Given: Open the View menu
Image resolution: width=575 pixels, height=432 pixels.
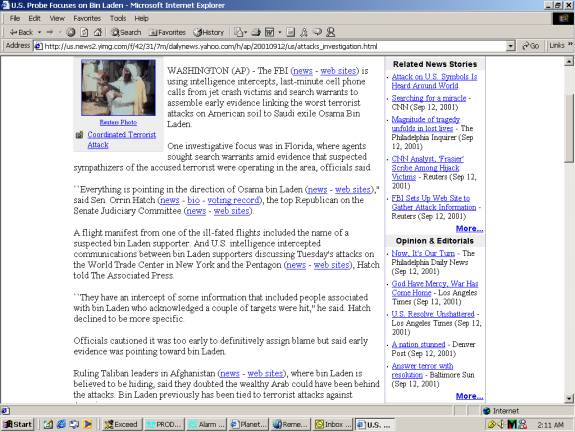Looking at the screenshot, I should [57, 18].
